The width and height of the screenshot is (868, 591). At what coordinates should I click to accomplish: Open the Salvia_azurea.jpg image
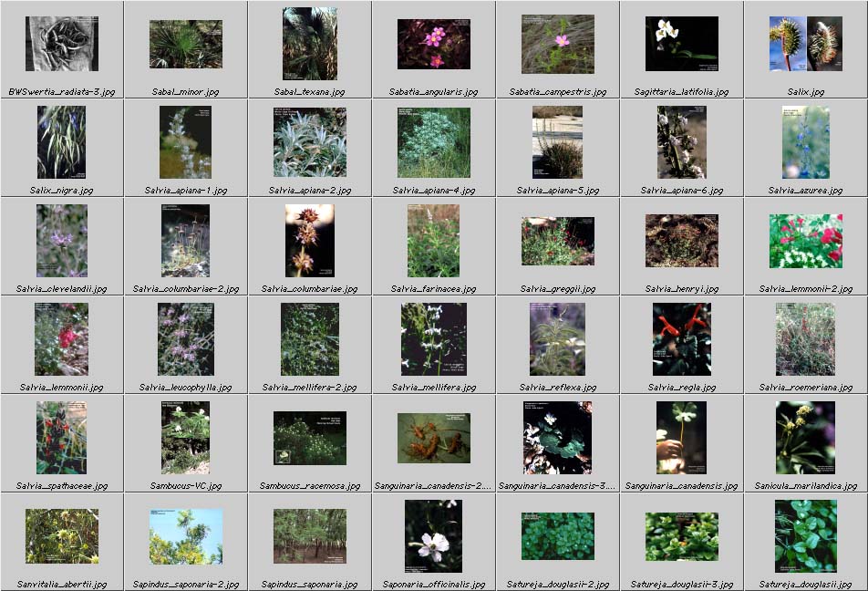[805, 142]
